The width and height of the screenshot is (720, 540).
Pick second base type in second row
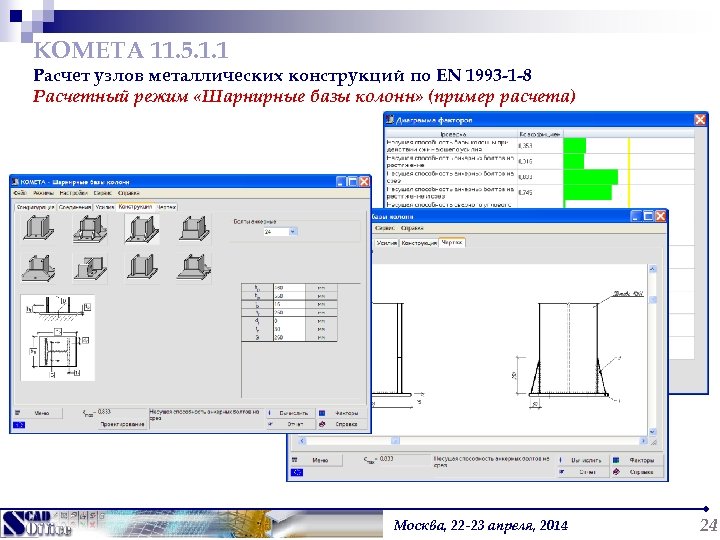90,267
